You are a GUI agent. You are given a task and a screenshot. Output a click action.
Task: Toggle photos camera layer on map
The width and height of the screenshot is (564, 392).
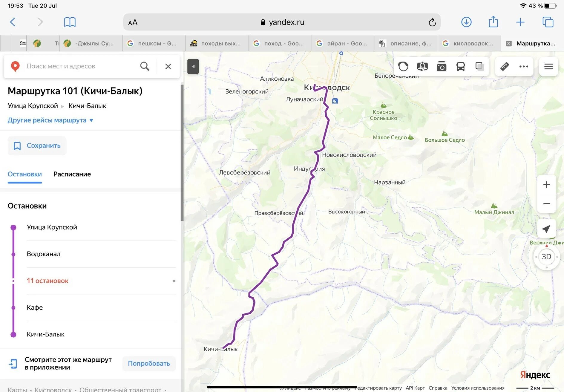pos(442,66)
